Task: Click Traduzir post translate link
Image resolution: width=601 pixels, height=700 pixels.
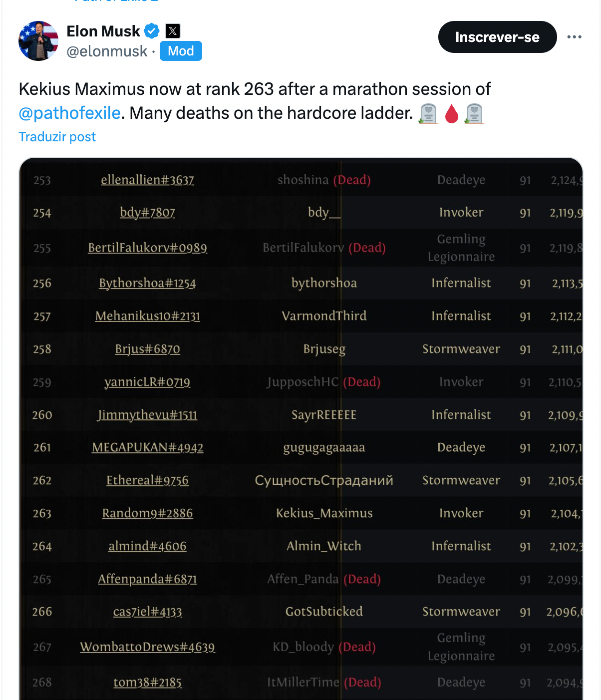Action: (57, 137)
